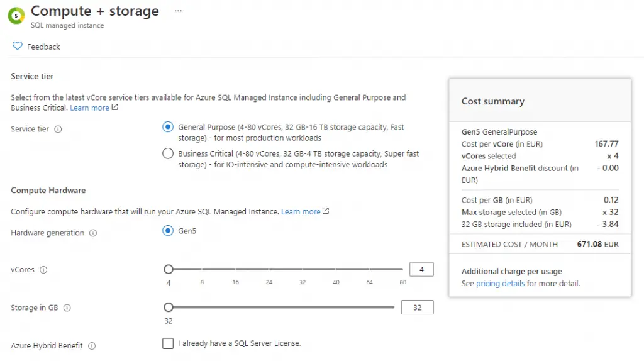Click the vCores slider handle
The width and height of the screenshot is (644, 361).
click(169, 269)
